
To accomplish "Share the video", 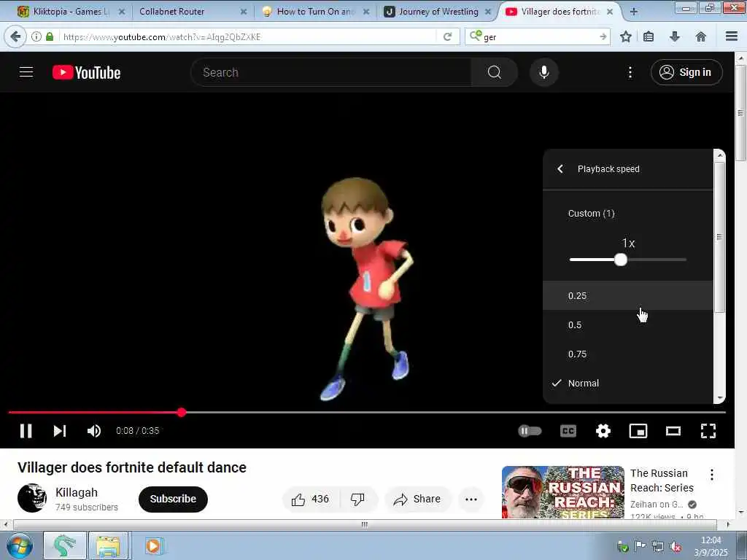I will 417,499.
